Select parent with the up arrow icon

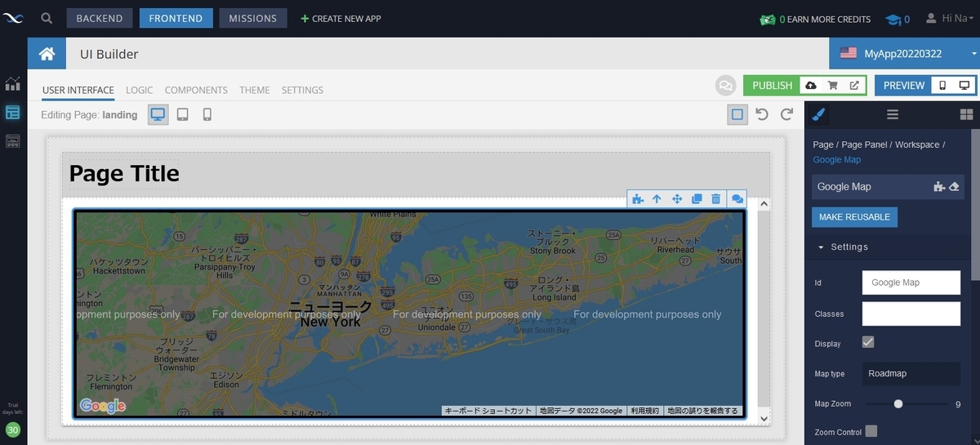[657, 198]
